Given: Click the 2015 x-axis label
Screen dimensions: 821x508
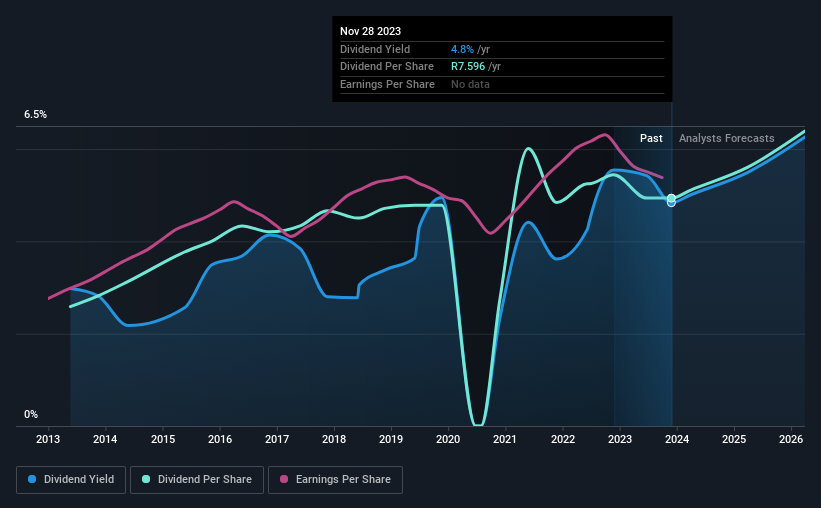Looking at the screenshot, I should click(163, 439).
